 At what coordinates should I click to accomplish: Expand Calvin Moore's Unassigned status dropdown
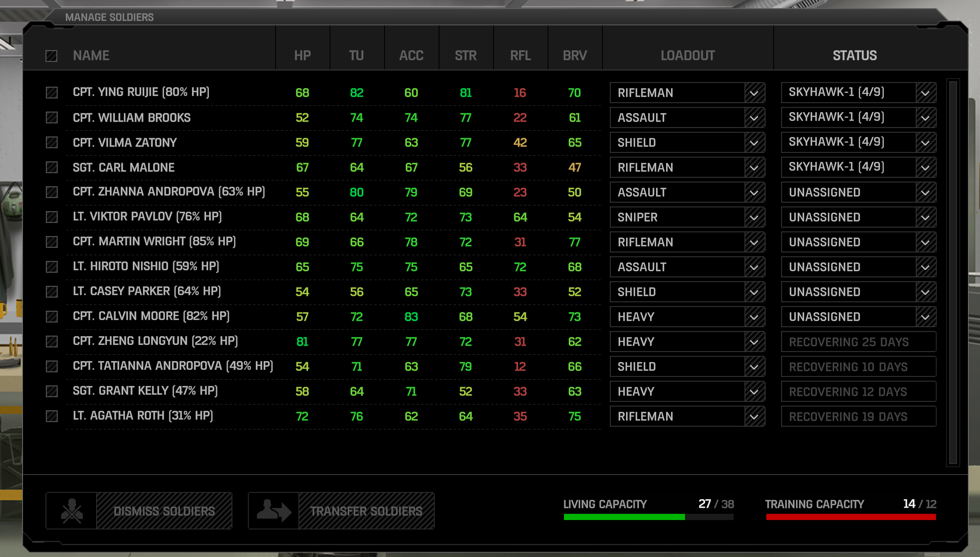pyautogui.click(x=859, y=317)
